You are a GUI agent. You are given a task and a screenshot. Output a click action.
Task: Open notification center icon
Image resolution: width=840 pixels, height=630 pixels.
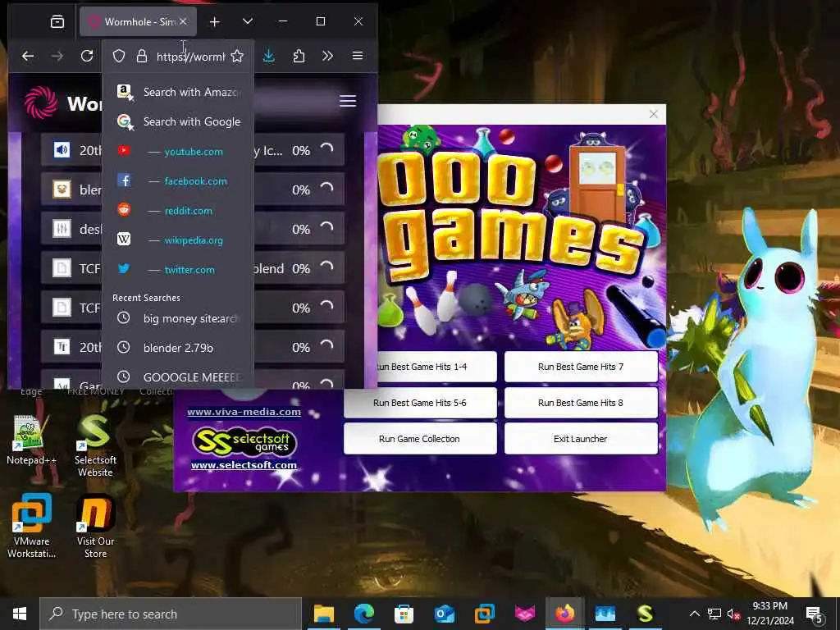pos(815,614)
